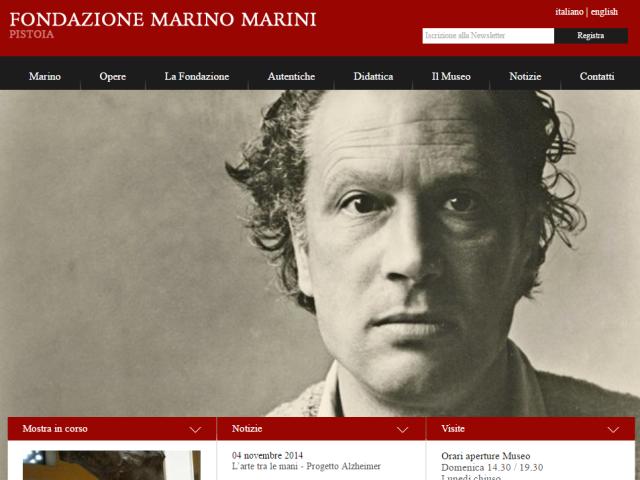The image size is (640, 480).
Task: Click the Fondazione Marino Marini logo title
Action: [x=163, y=19]
